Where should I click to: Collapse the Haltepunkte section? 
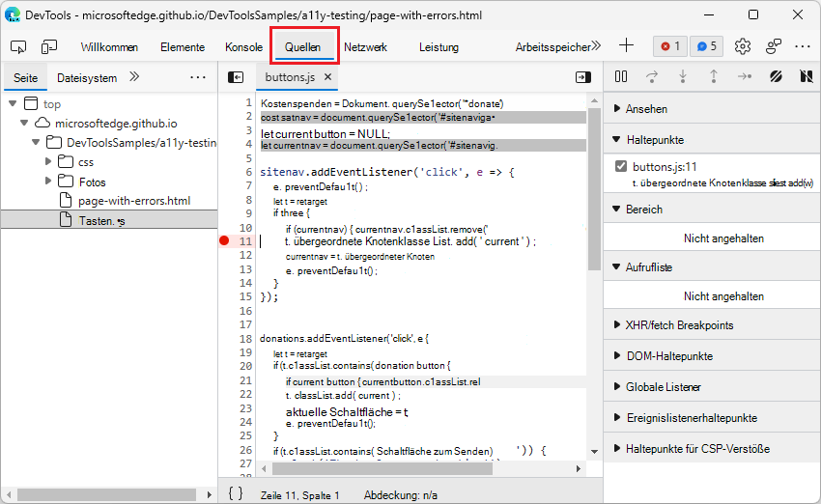point(712,140)
